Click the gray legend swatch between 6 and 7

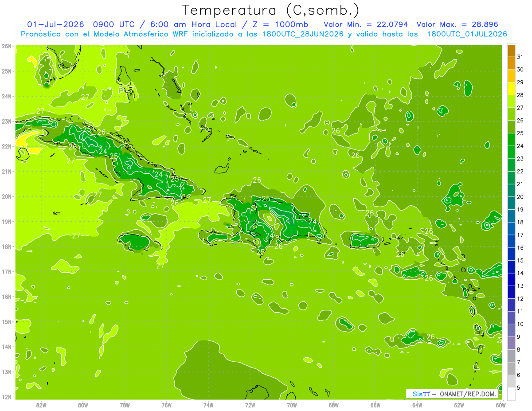[511, 368]
